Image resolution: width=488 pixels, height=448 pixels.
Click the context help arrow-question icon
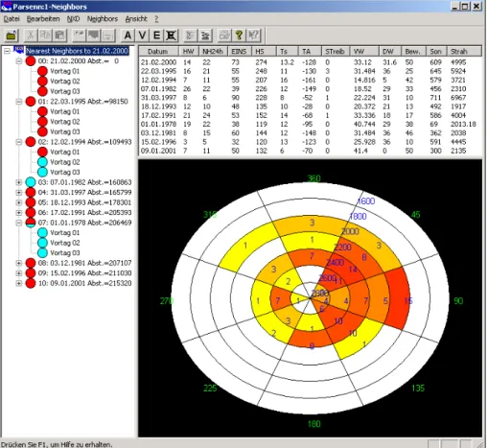coord(254,35)
